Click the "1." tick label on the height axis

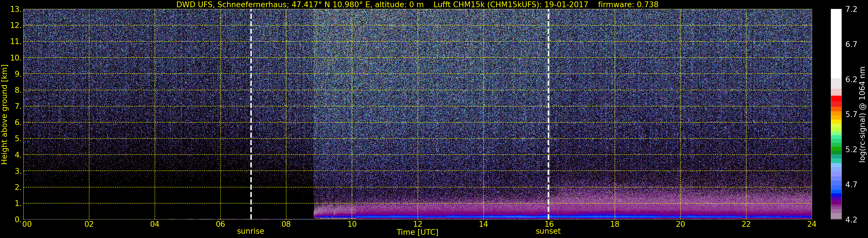point(18,203)
